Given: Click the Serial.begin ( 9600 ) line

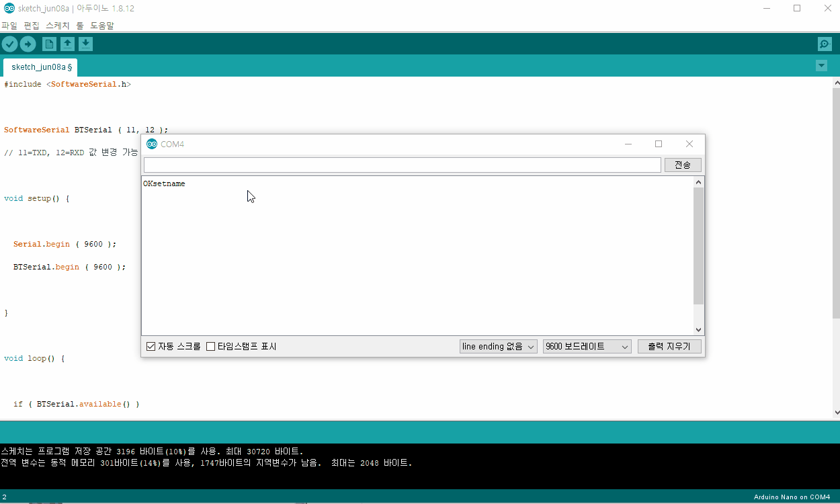Looking at the screenshot, I should pyautogui.click(x=65, y=245).
